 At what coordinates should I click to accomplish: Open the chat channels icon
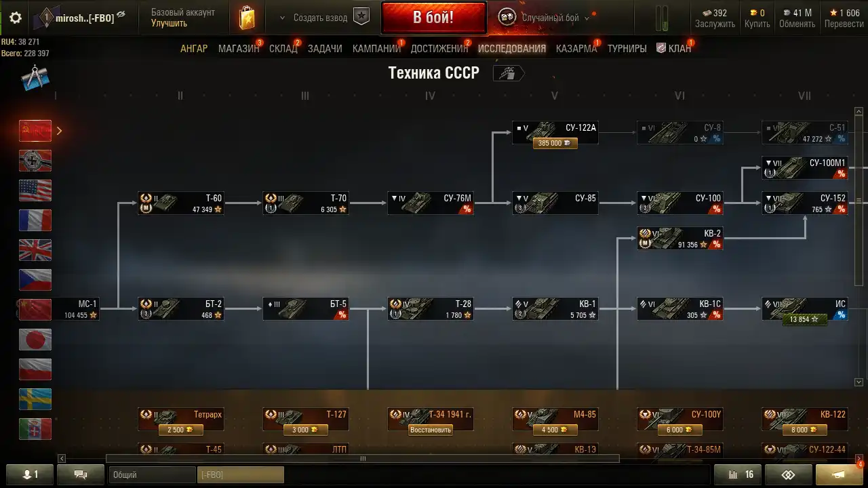pos(80,474)
